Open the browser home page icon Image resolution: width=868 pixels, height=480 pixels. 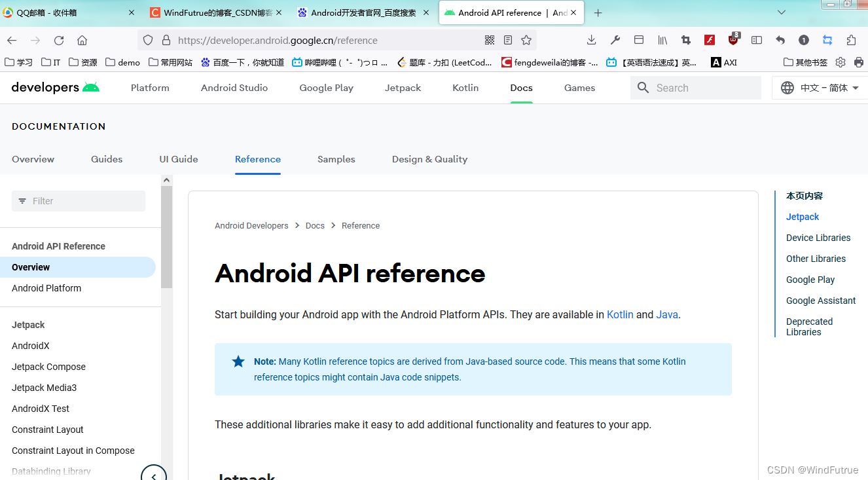click(x=82, y=41)
